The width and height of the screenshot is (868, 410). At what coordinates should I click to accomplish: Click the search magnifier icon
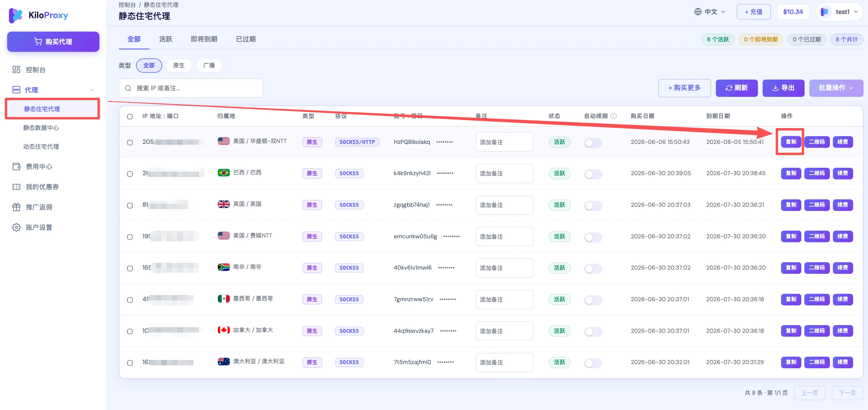(x=128, y=88)
